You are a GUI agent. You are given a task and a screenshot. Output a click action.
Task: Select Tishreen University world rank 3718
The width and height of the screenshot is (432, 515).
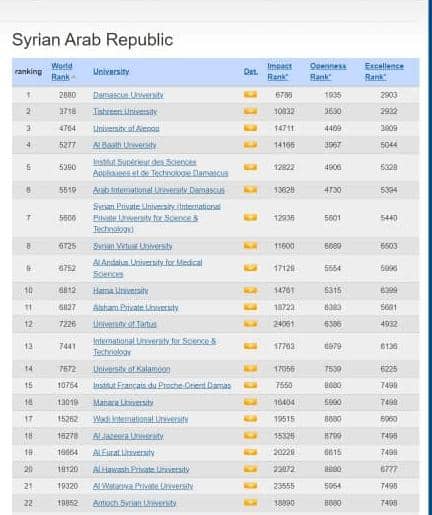(67, 111)
